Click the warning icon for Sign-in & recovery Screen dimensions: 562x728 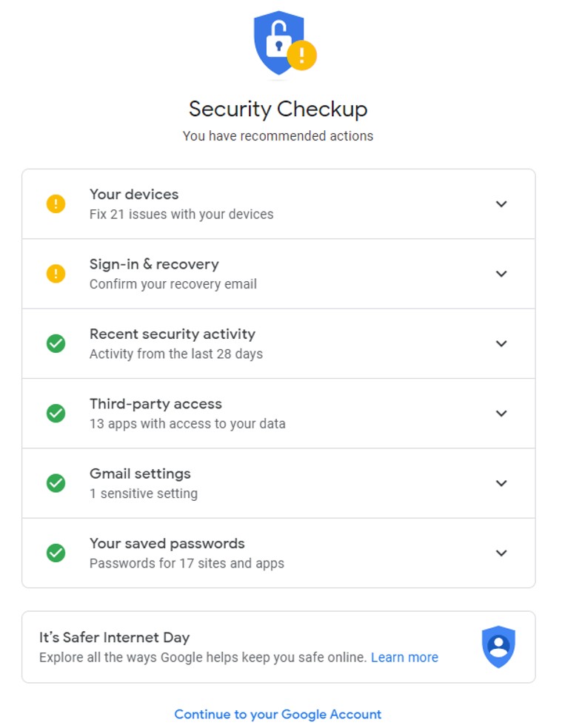(x=56, y=273)
